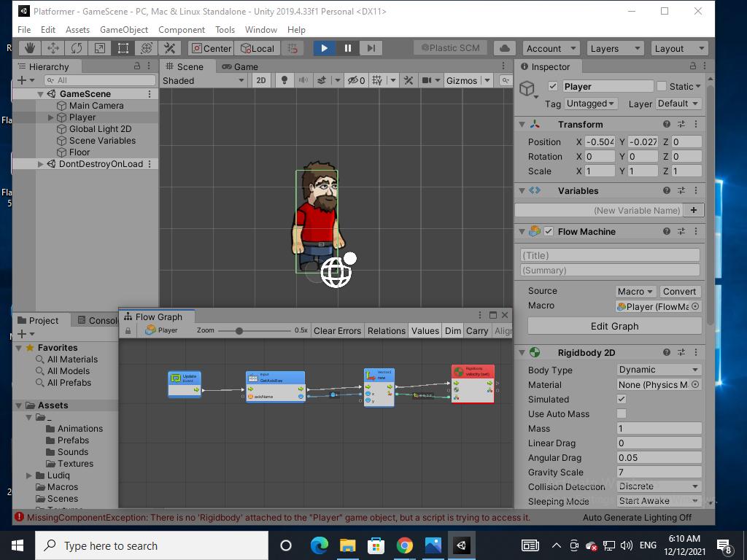The image size is (747, 560).
Task: Open the Window menu
Action: pos(260,29)
